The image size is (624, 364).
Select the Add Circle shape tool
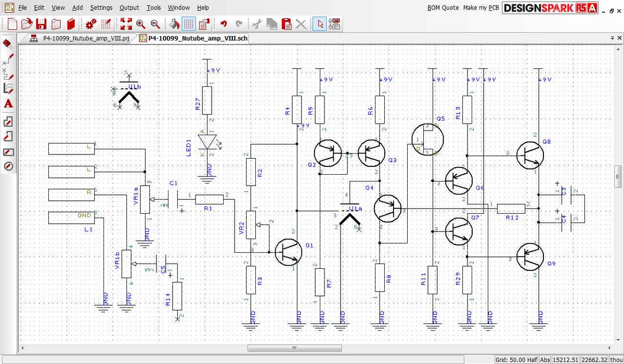7,166
